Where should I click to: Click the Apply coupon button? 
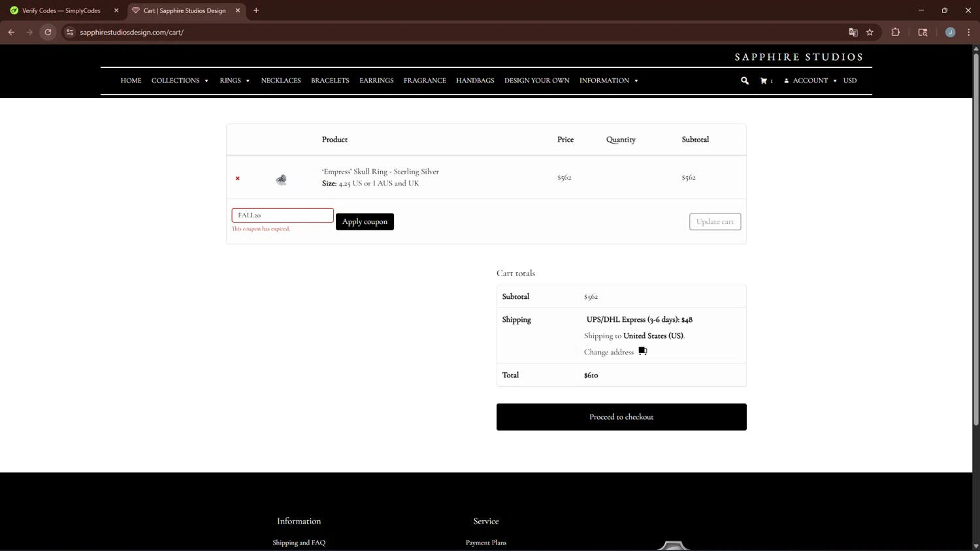click(x=365, y=221)
